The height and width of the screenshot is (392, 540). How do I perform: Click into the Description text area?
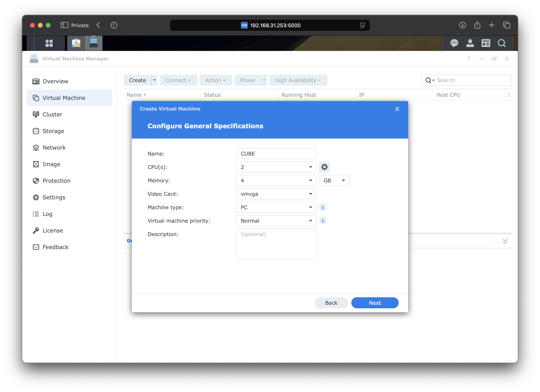(276, 244)
